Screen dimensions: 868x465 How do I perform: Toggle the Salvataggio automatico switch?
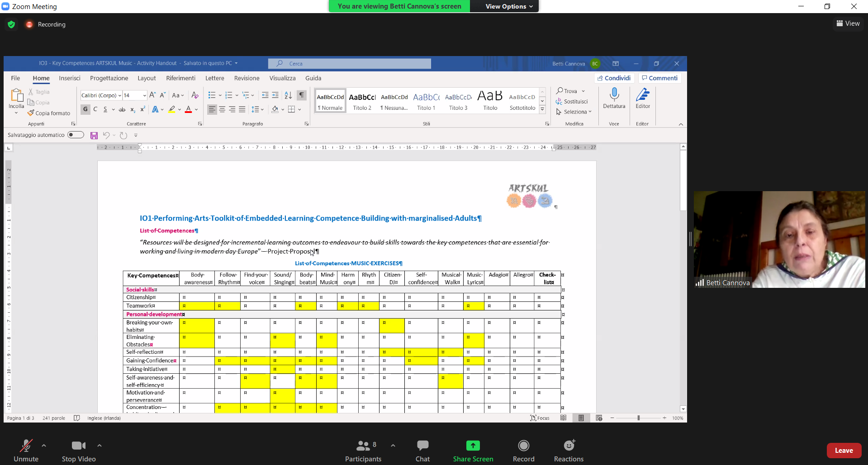click(x=76, y=135)
